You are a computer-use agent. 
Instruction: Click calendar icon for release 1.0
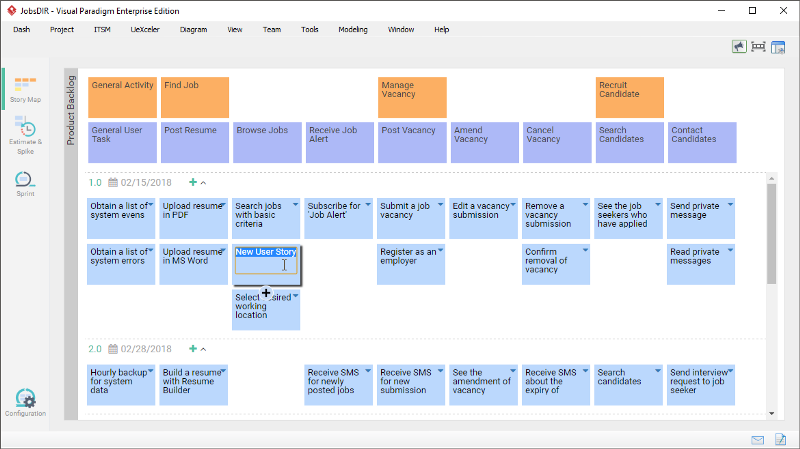pos(113,183)
